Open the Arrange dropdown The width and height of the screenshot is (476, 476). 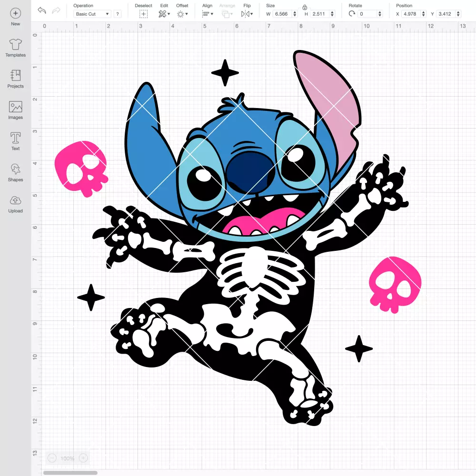pos(227,14)
